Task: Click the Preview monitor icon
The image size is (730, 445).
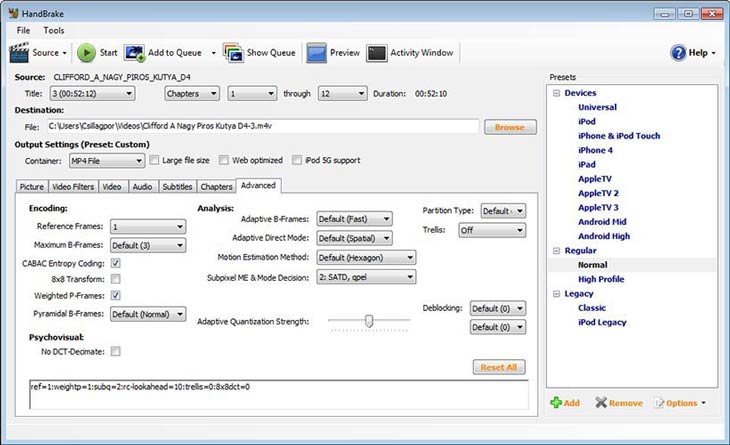Action: pyautogui.click(x=316, y=53)
